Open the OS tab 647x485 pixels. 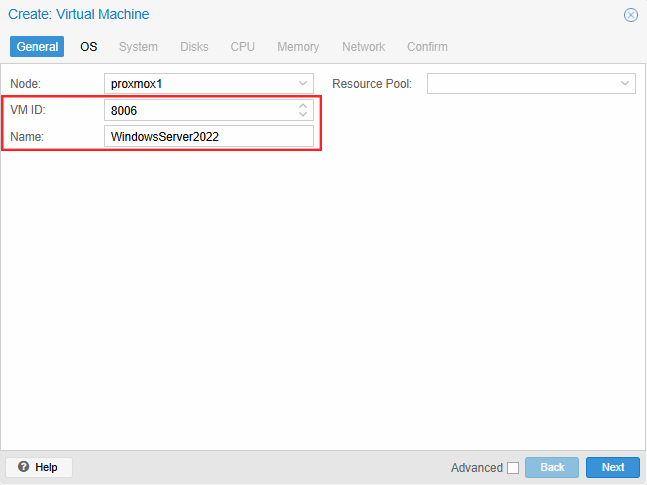(x=89, y=47)
